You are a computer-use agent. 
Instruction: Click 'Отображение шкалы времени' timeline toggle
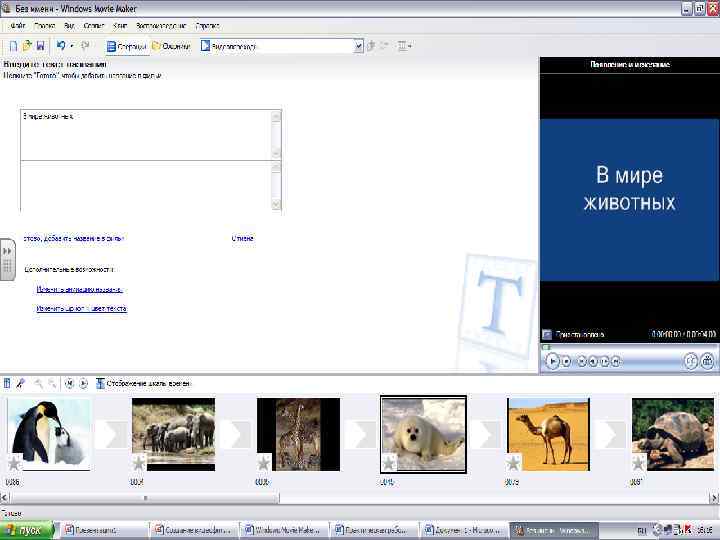coord(143,383)
